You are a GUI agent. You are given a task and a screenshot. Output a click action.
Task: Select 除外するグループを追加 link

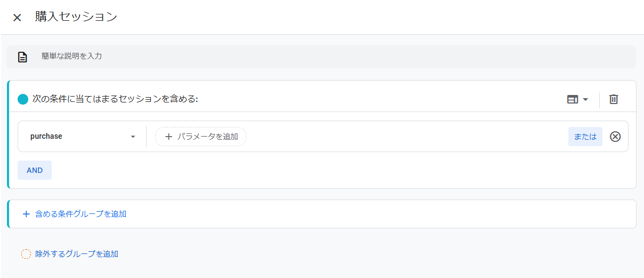(77, 254)
